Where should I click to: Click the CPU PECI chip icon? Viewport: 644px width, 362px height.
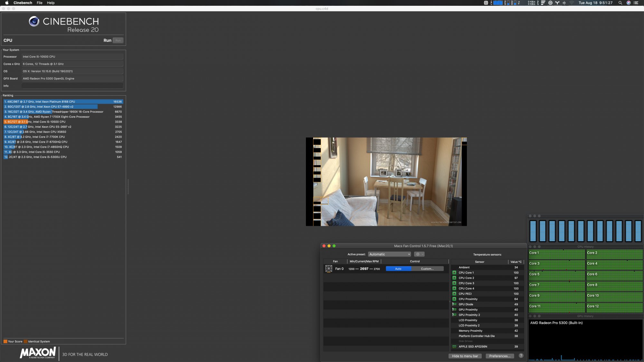454,293
